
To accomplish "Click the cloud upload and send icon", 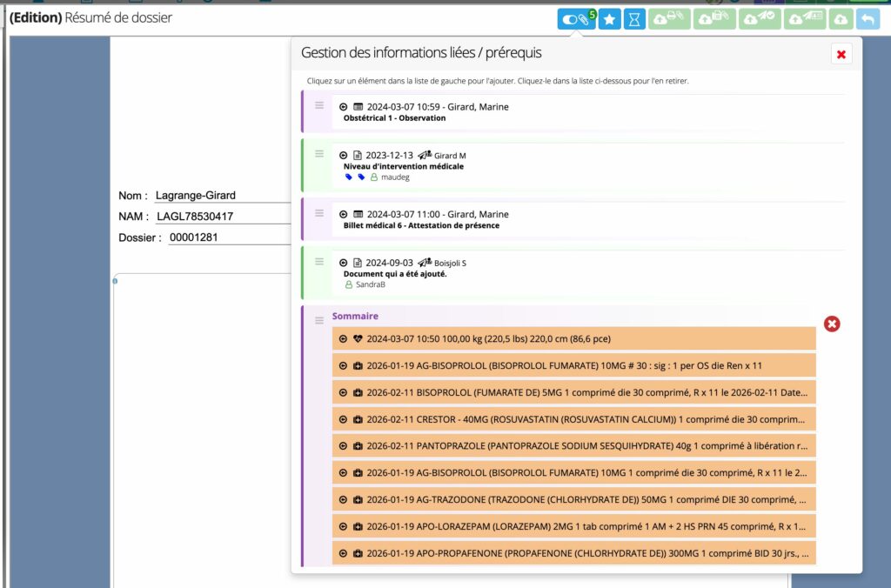I will 760,20.
